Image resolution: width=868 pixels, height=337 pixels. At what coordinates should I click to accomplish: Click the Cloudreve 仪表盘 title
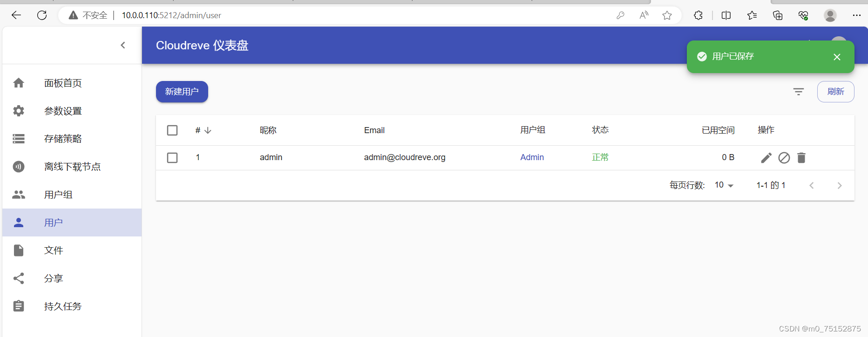(202, 45)
